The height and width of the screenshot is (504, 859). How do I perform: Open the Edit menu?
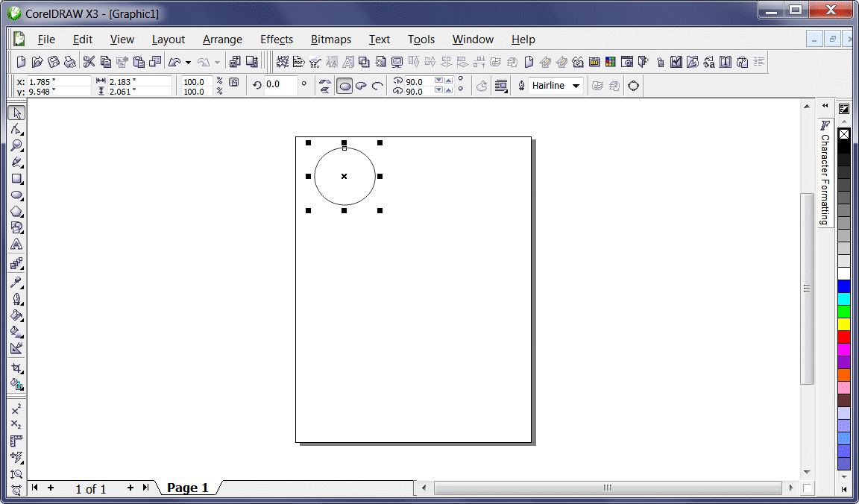83,40
